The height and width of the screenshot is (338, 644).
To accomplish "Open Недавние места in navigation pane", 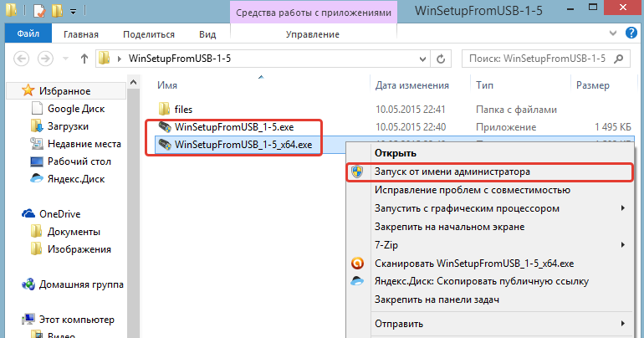I will pos(84,144).
